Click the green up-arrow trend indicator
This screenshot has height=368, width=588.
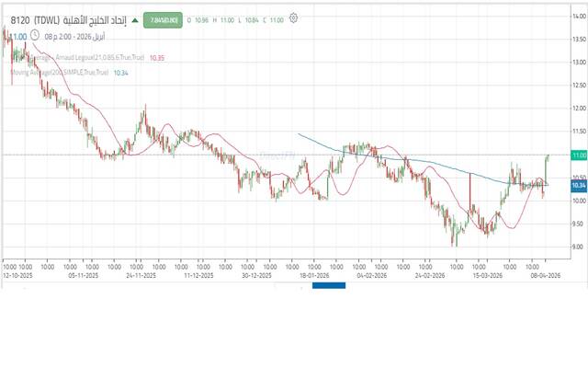(x=136, y=17)
